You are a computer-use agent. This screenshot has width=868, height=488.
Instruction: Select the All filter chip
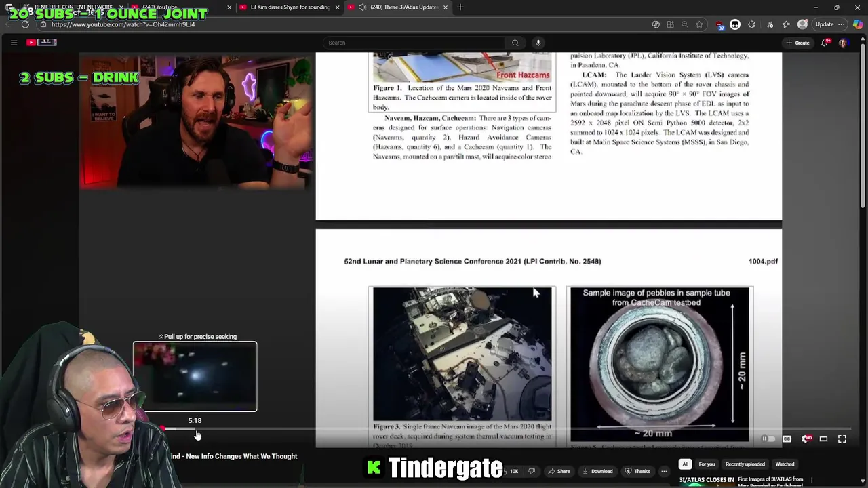pyautogui.click(x=685, y=464)
